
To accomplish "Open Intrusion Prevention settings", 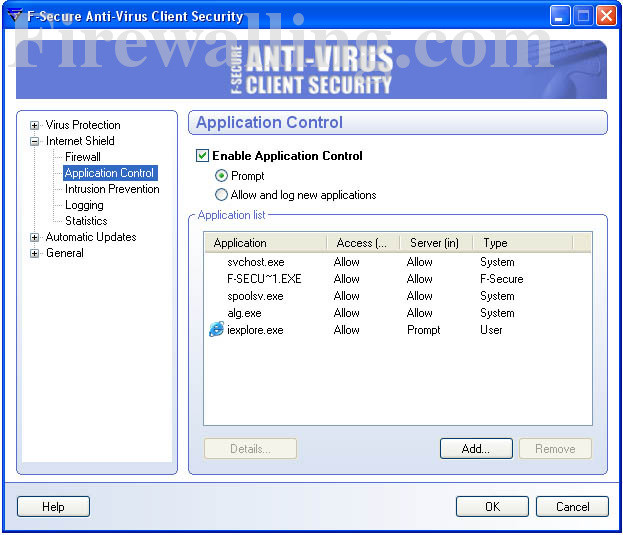I will pyautogui.click(x=112, y=189).
